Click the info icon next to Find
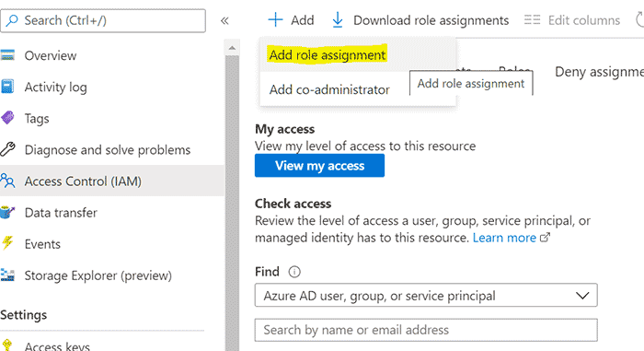This screenshot has width=644, height=351. 294,272
